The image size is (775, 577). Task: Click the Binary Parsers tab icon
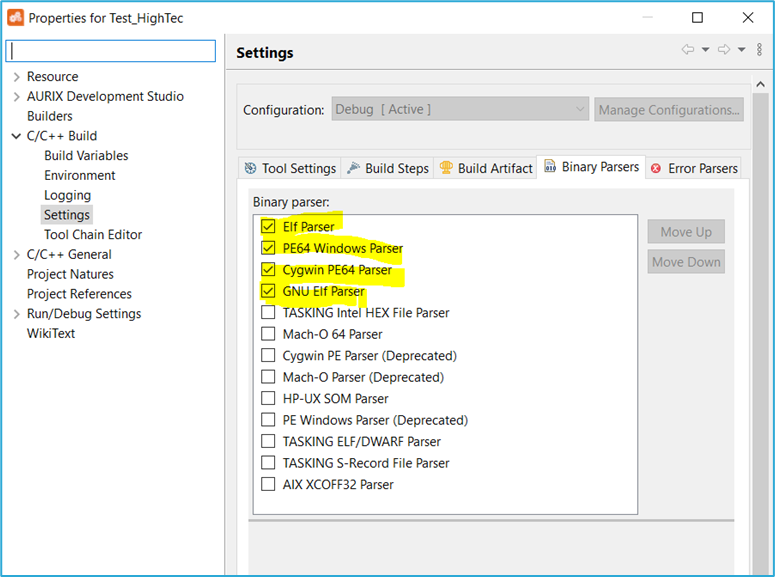(550, 167)
